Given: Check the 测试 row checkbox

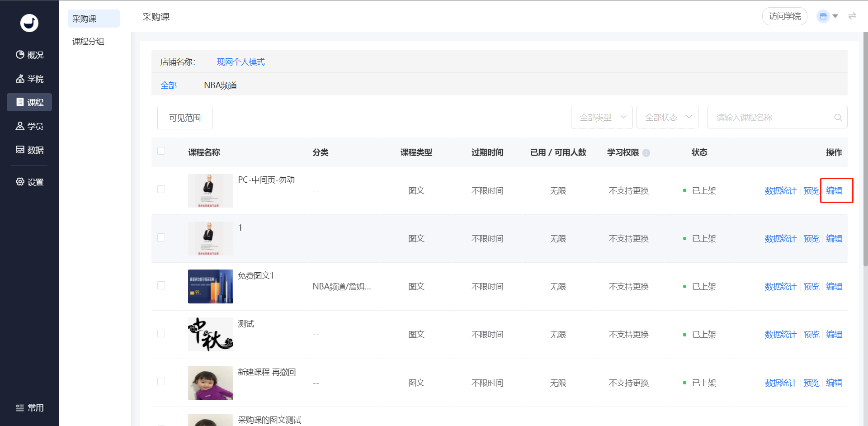Looking at the screenshot, I should point(161,333).
